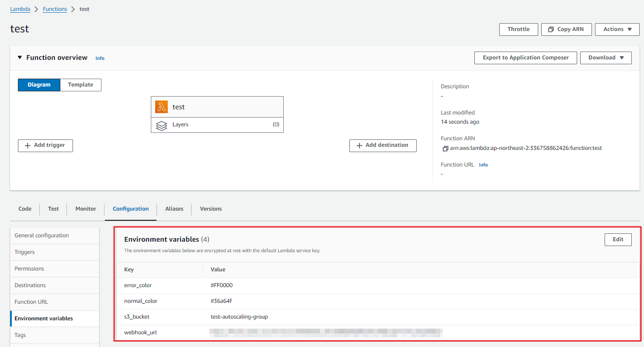
Task: Click the Copy ARN button
Action: (566, 29)
